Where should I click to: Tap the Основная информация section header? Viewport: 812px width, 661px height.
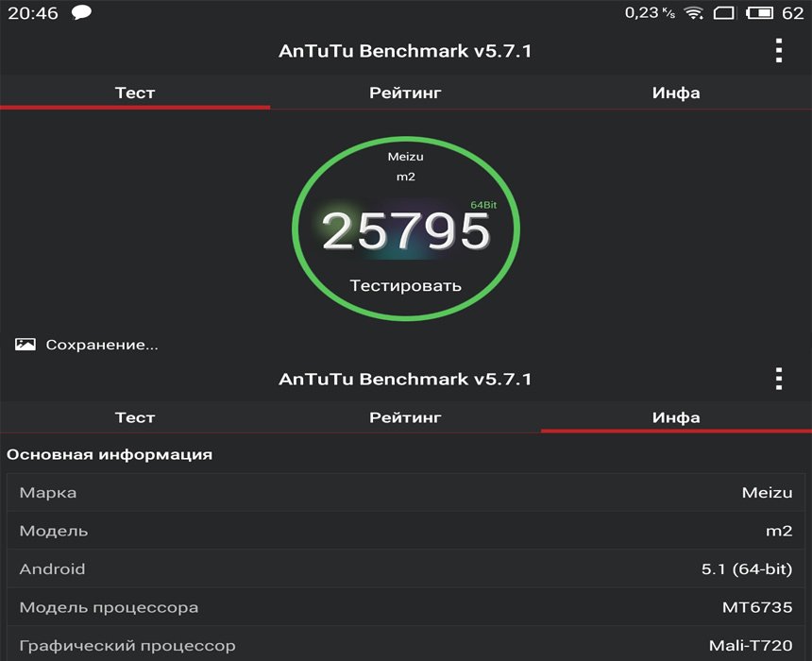click(x=110, y=454)
